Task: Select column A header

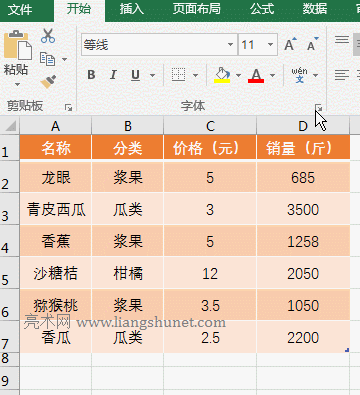Action: click(x=56, y=126)
